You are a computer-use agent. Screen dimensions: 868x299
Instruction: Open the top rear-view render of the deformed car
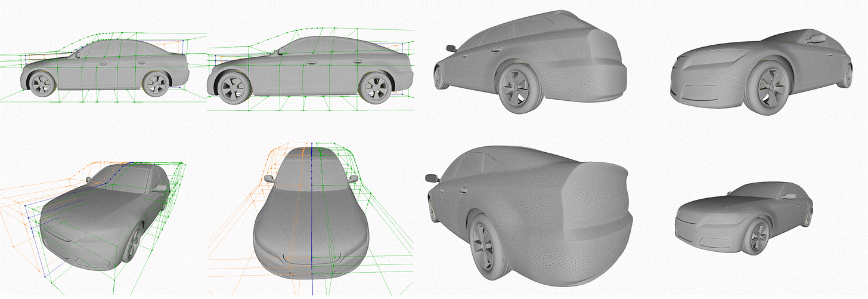tap(531, 62)
